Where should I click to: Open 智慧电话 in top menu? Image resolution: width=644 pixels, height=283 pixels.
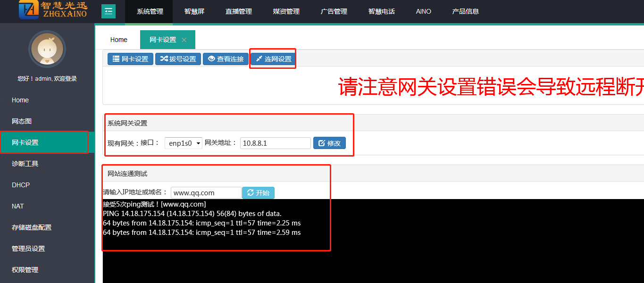coord(381,11)
